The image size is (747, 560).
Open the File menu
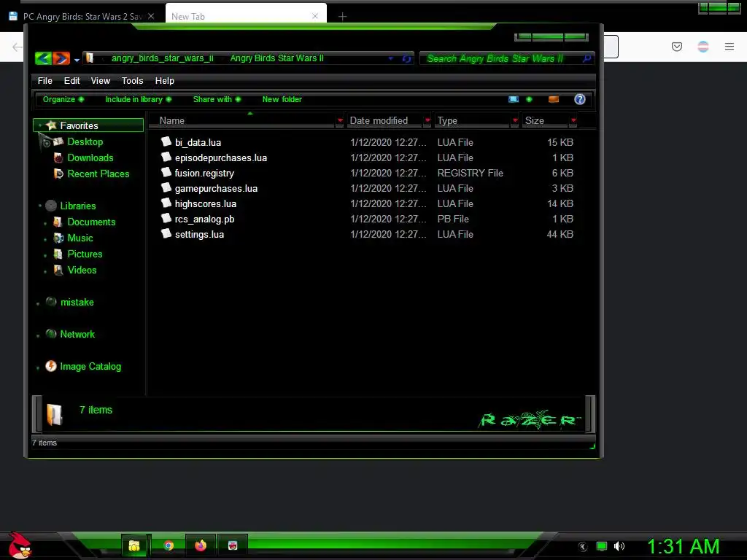point(44,81)
